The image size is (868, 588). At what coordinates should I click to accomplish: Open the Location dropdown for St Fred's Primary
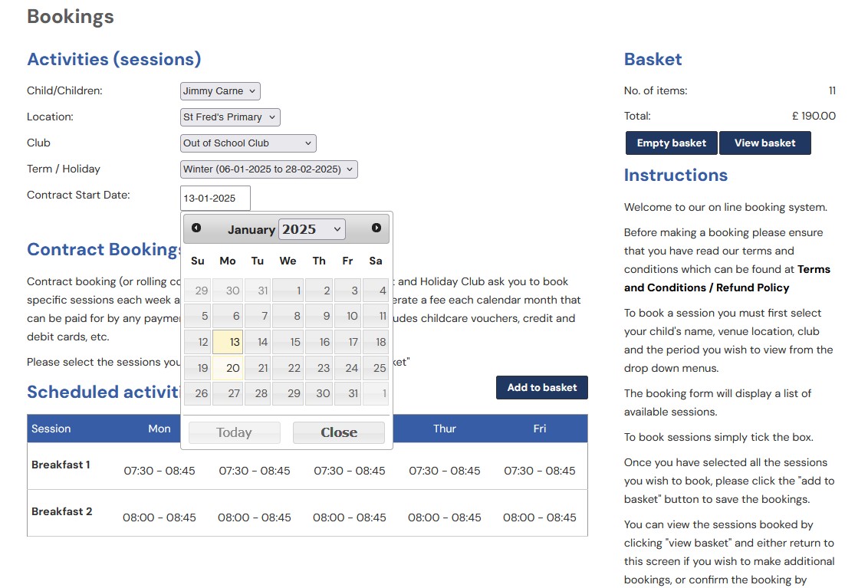tap(230, 117)
